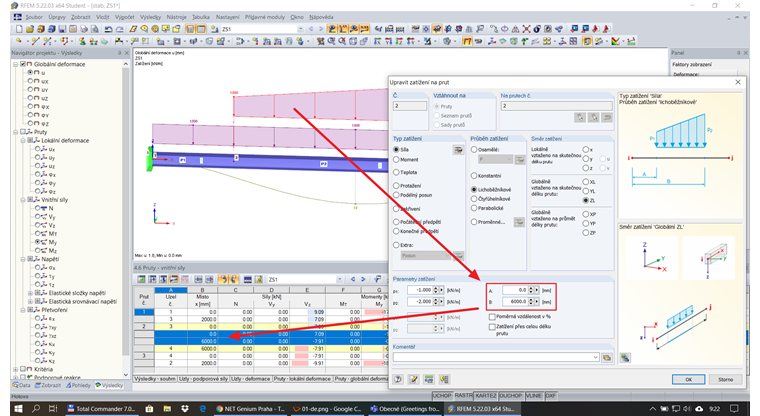This screenshot has width=760, height=416.
Task: Click p1 load value field
Action: 420,290
